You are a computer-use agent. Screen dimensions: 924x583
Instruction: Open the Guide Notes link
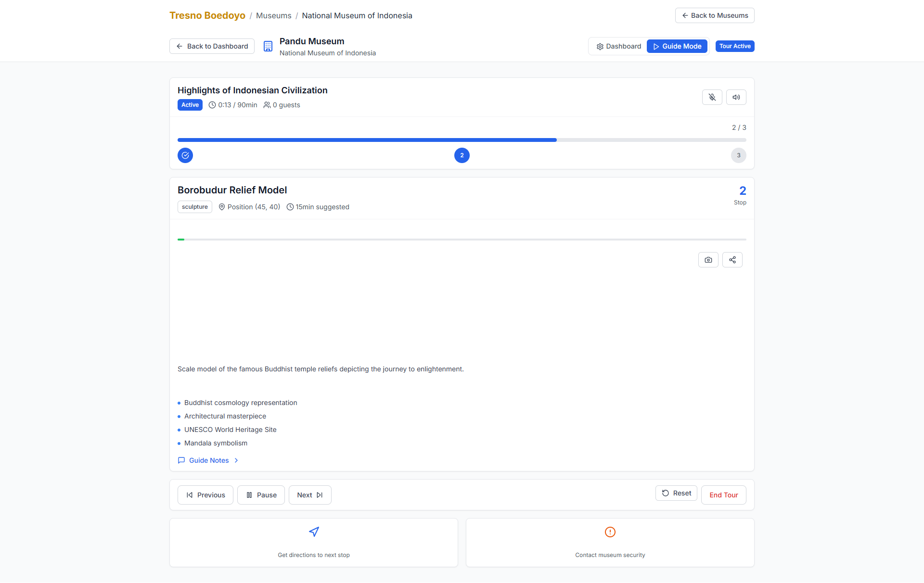209,460
